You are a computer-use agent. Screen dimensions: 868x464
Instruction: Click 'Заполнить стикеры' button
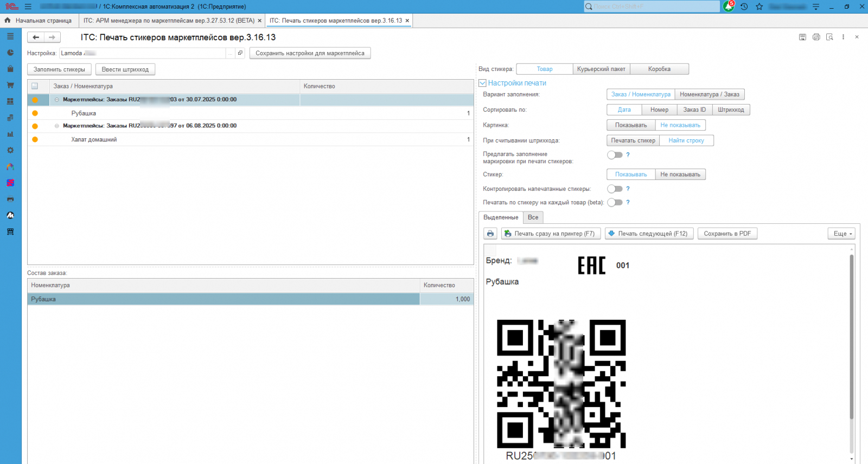59,69
